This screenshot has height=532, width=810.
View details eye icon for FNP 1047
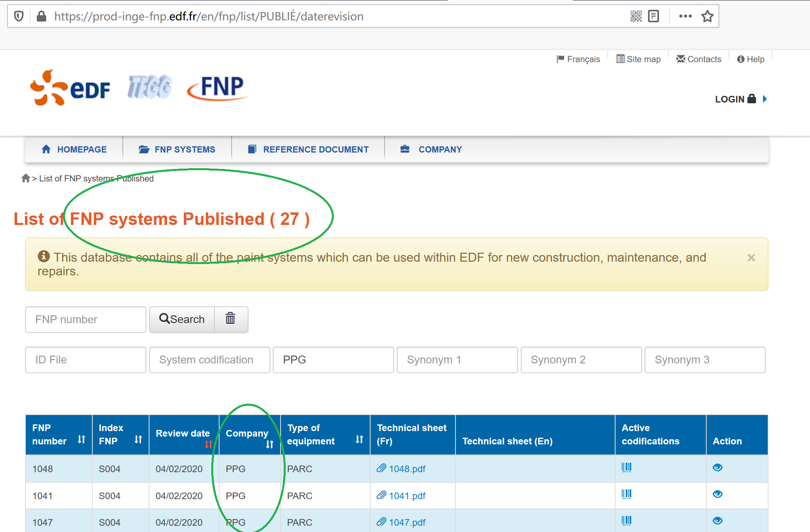coord(717,521)
